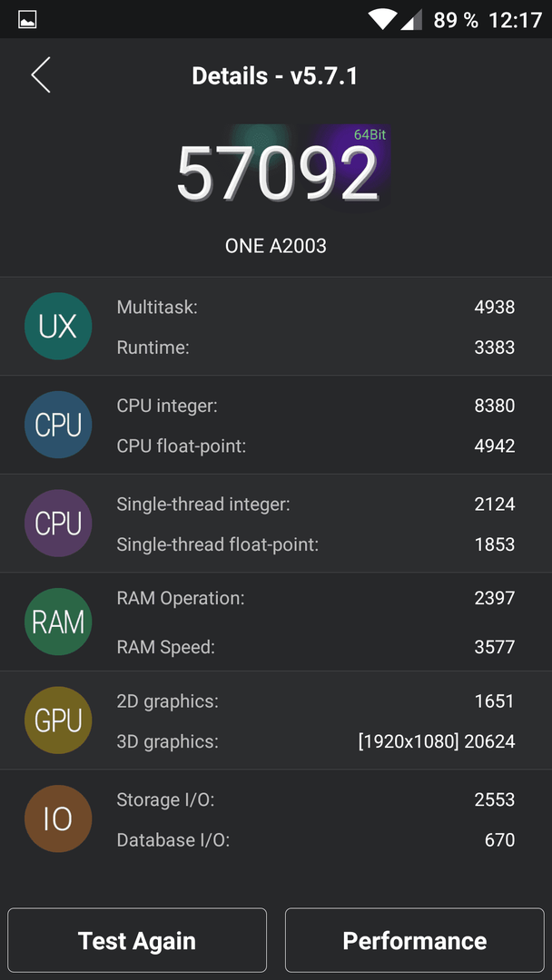Tap the total score 57092
Screen dimensions: 552x980
(x=277, y=172)
